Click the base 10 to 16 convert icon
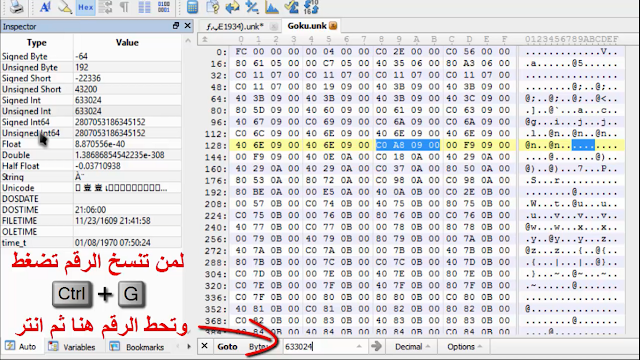The height and width of the screenshot is (360, 640). point(311,7)
